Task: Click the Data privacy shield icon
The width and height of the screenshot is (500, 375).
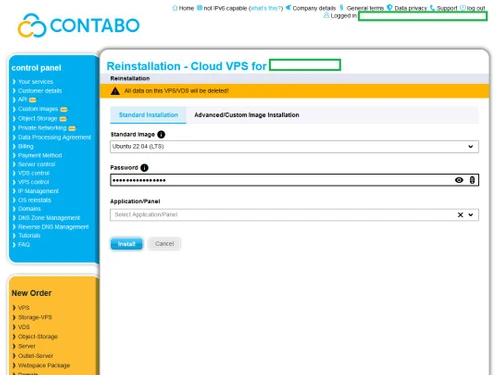Action: click(x=389, y=7)
